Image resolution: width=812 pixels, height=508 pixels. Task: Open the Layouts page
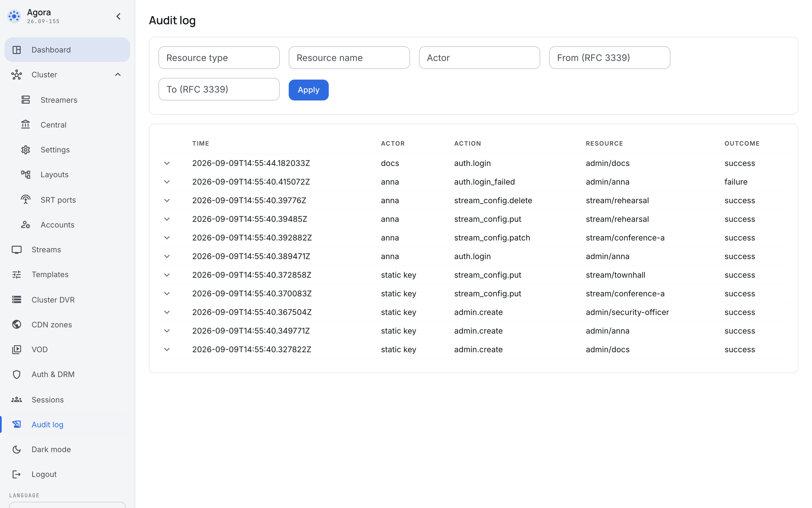click(x=67, y=174)
